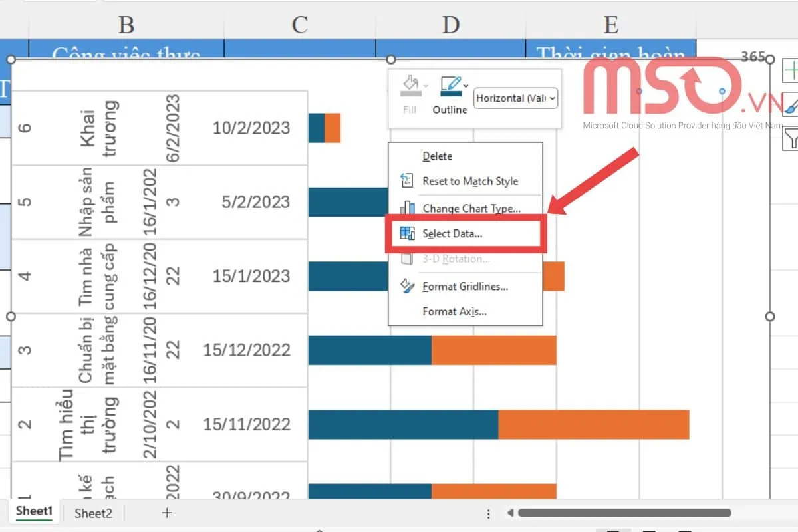Click the blue outline color bar

tap(451, 93)
